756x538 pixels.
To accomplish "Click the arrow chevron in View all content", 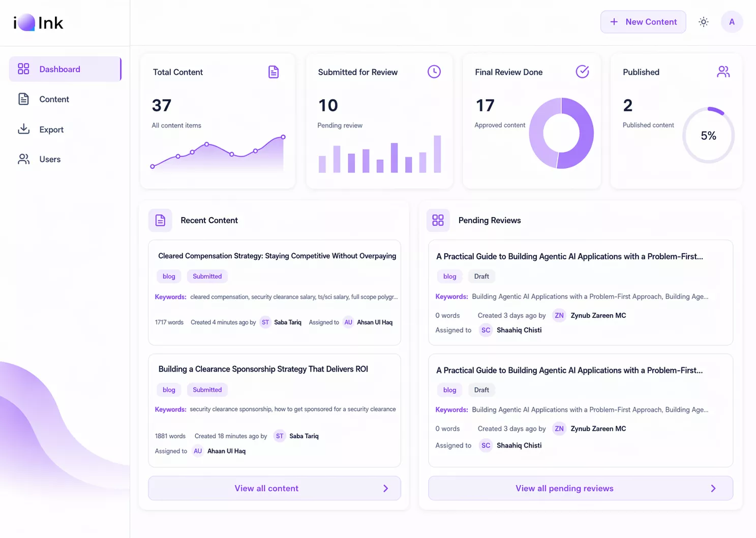I will pyautogui.click(x=385, y=488).
